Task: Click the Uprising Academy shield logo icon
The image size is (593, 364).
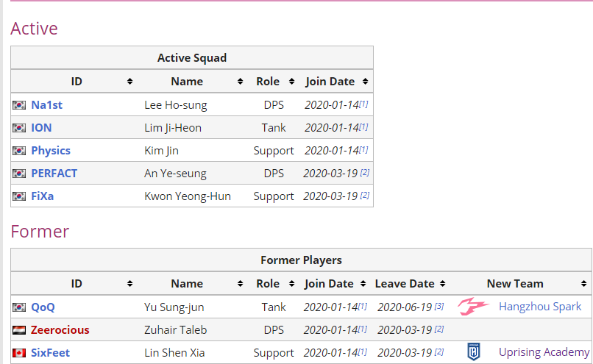Action: pyautogui.click(x=474, y=352)
